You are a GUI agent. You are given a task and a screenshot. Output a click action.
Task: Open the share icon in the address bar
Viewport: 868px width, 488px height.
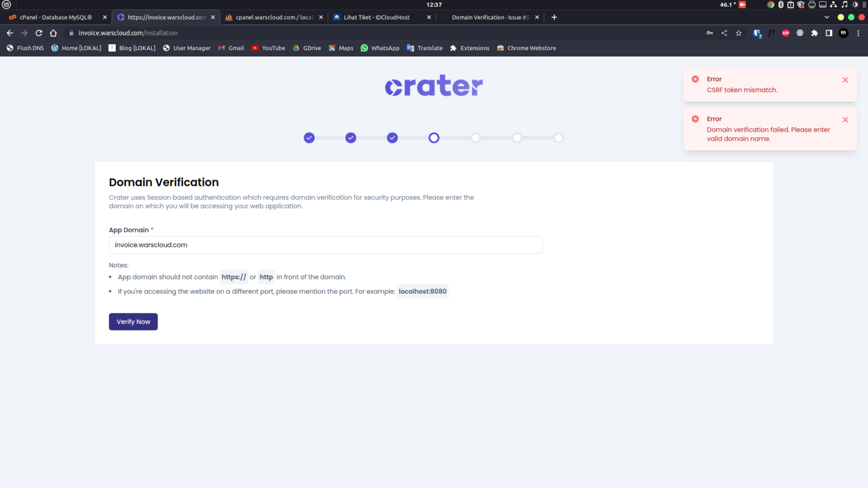[724, 33]
